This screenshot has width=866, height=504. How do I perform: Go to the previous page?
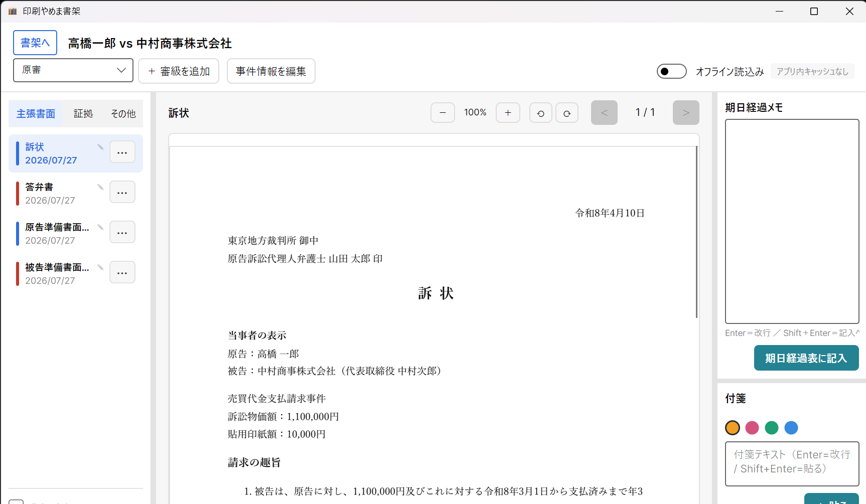604,112
